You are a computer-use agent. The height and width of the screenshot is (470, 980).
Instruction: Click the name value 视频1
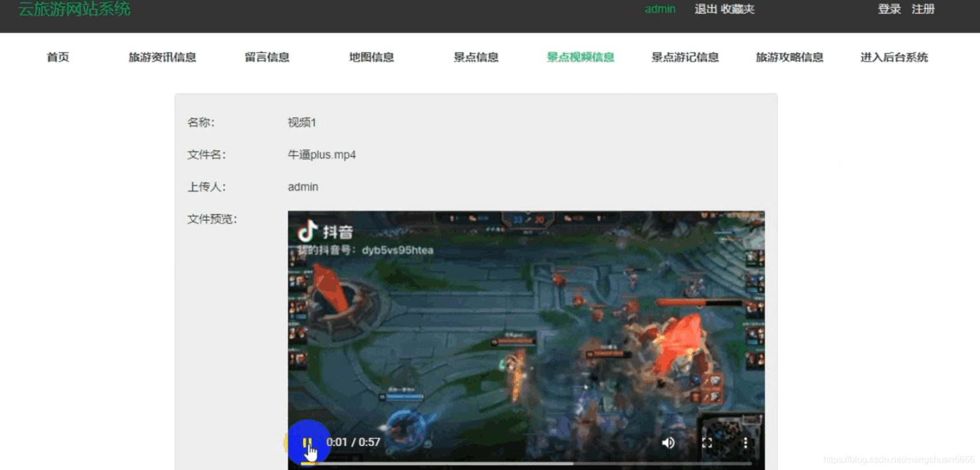pos(301,123)
